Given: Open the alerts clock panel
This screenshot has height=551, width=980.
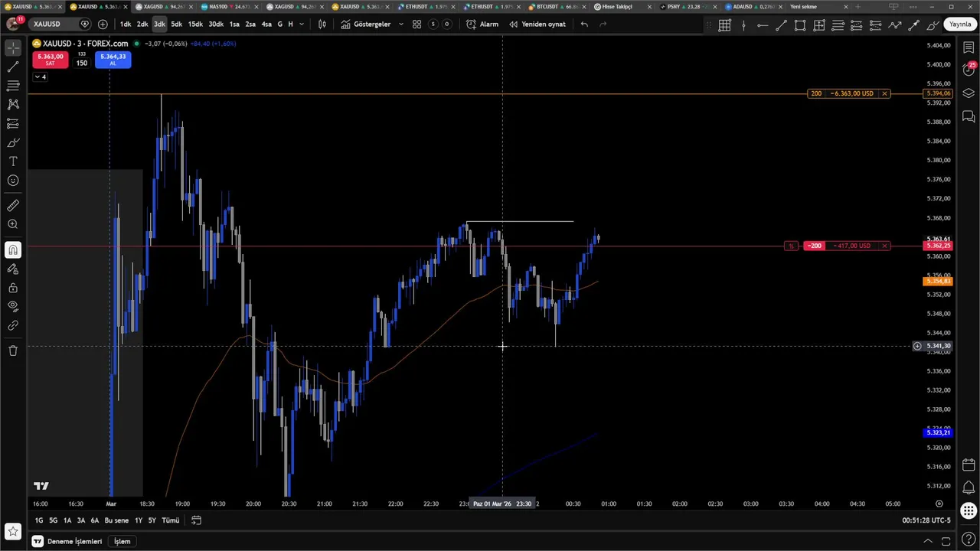Looking at the screenshot, I should [969, 70].
